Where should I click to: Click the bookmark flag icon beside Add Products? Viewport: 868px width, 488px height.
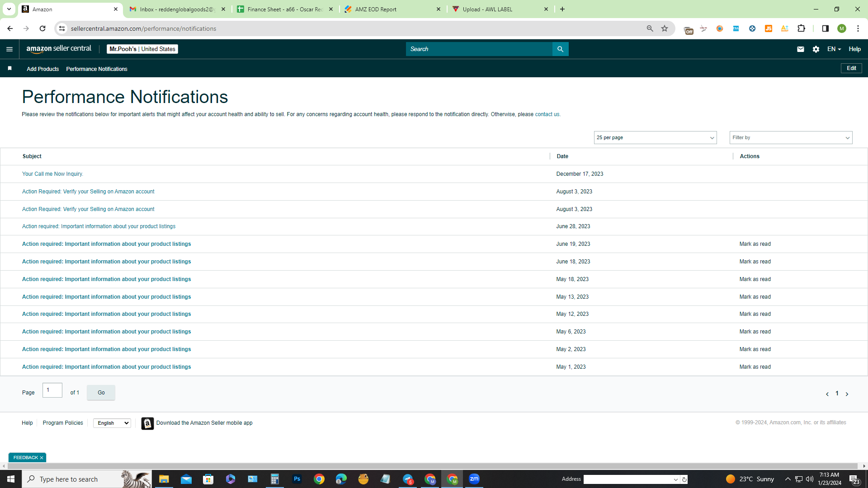(x=9, y=68)
